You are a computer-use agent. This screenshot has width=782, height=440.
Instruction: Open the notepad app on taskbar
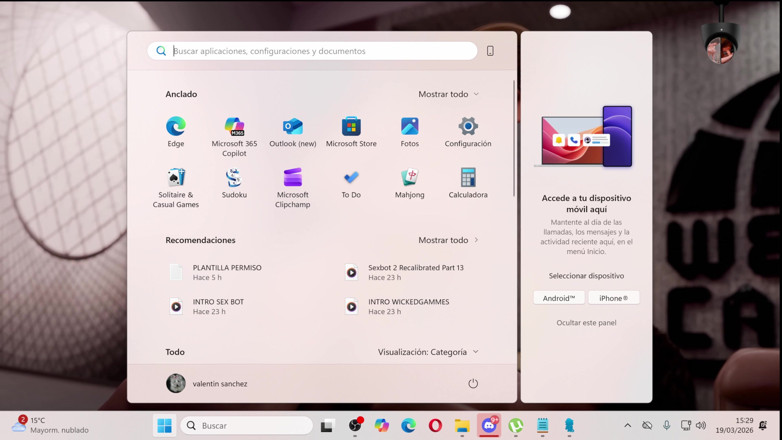coord(543,426)
